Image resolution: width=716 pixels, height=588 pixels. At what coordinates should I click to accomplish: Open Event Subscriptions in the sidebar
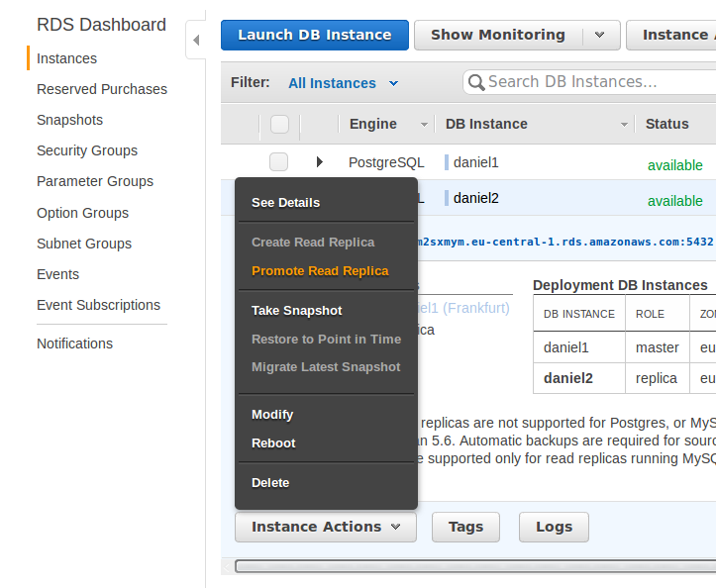[99, 305]
